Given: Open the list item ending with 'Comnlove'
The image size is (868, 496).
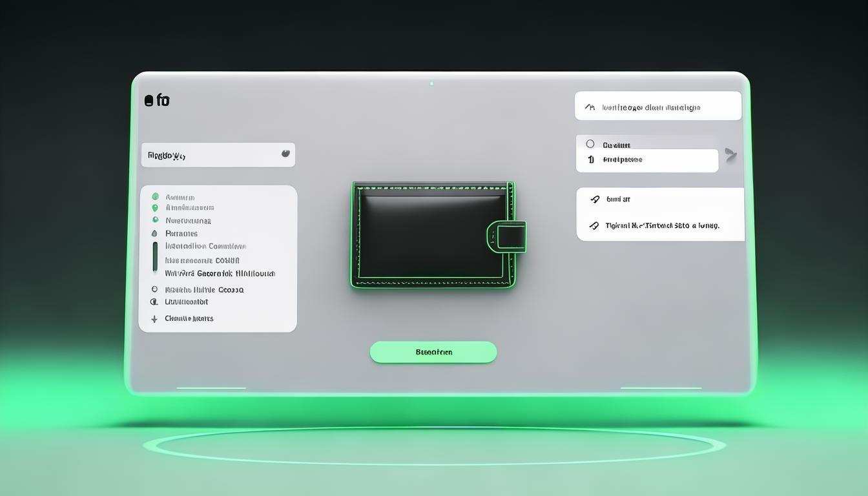Looking at the screenshot, I should [205, 246].
